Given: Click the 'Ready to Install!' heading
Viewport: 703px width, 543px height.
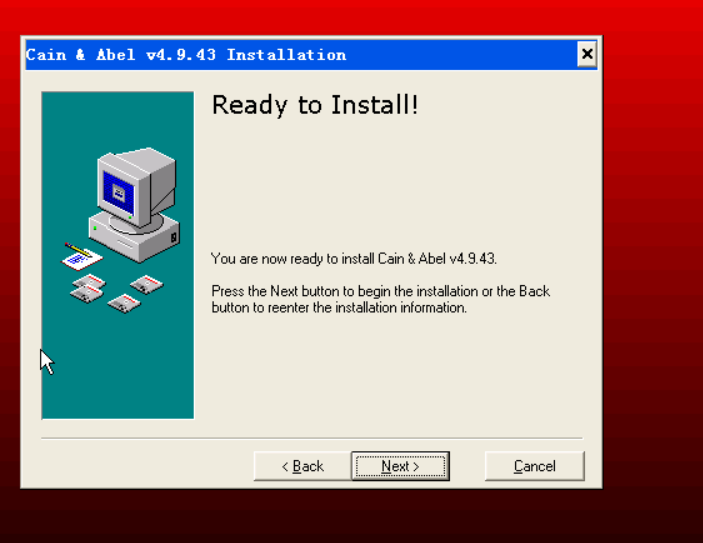Looking at the screenshot, I should pyautogui.click(x=315, y=105).
